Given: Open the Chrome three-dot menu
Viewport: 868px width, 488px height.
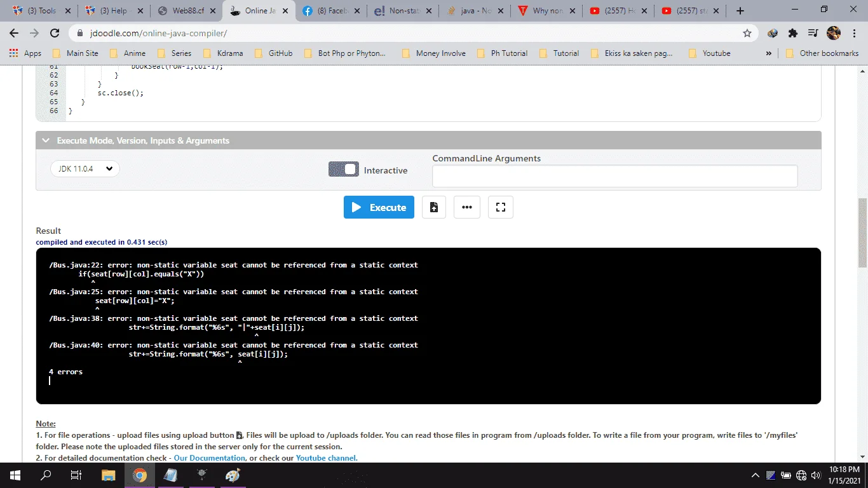Looking at the screenshot, I should click(853, 33).
